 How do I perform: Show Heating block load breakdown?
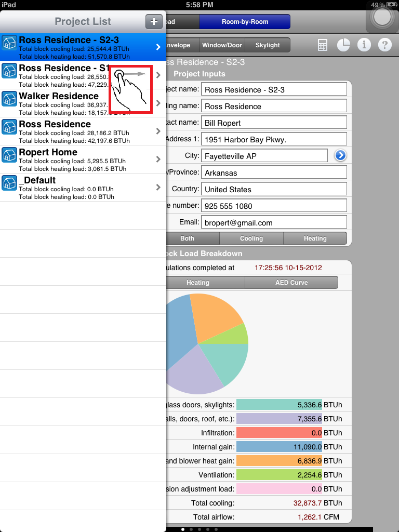(205, 282)
